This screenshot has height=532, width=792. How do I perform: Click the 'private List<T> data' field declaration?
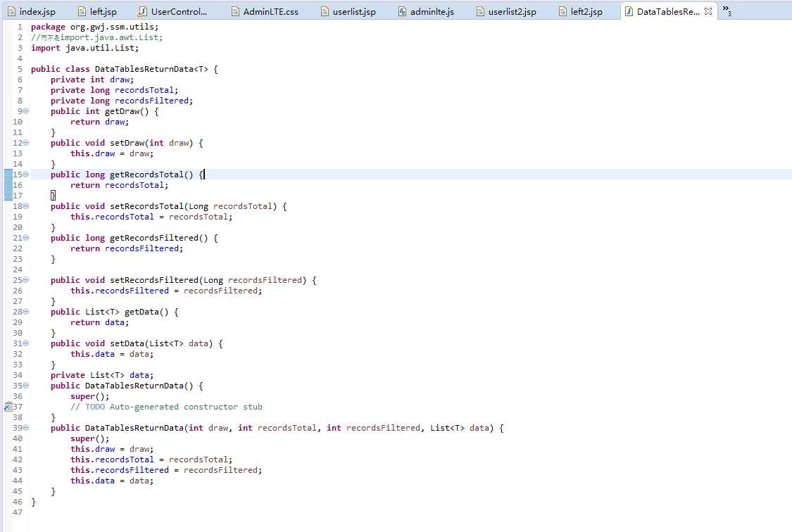click(x=102, y=375)
